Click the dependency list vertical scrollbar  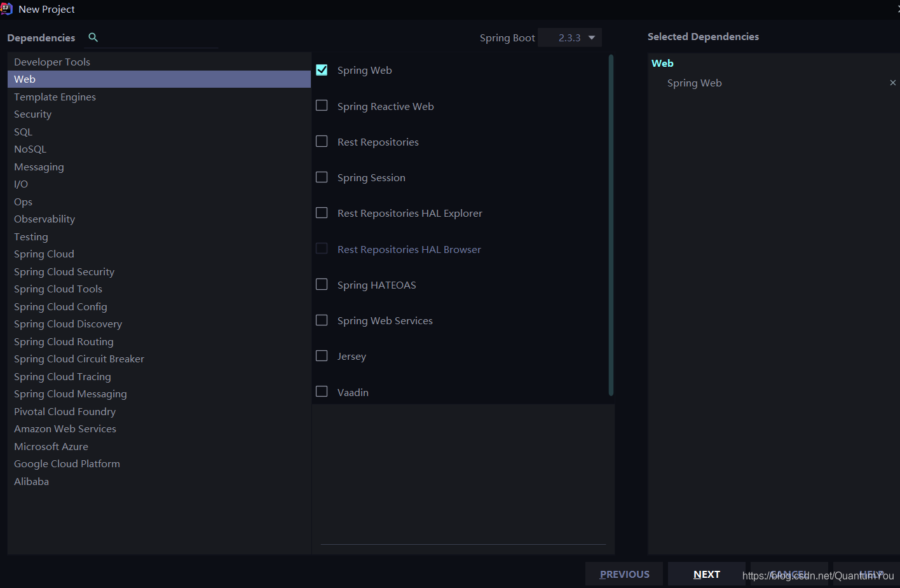pos(611,225)
